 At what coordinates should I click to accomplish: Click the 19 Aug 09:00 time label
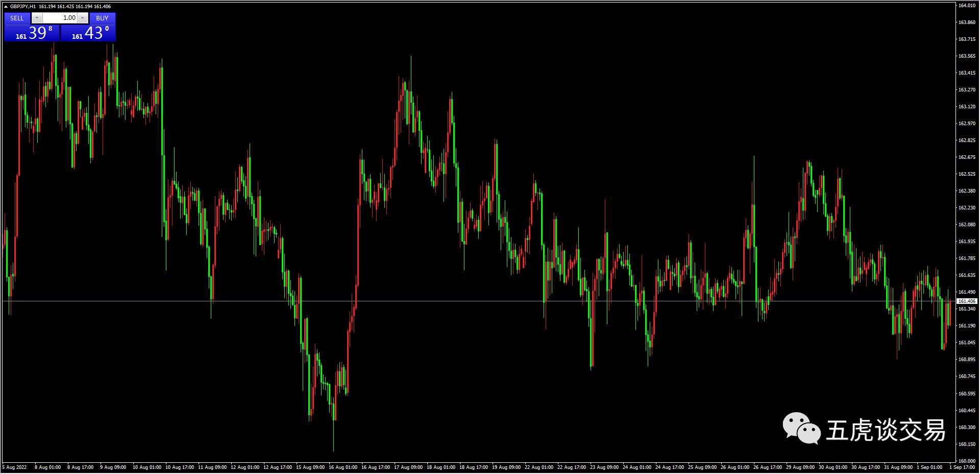[x=506, y=467]
